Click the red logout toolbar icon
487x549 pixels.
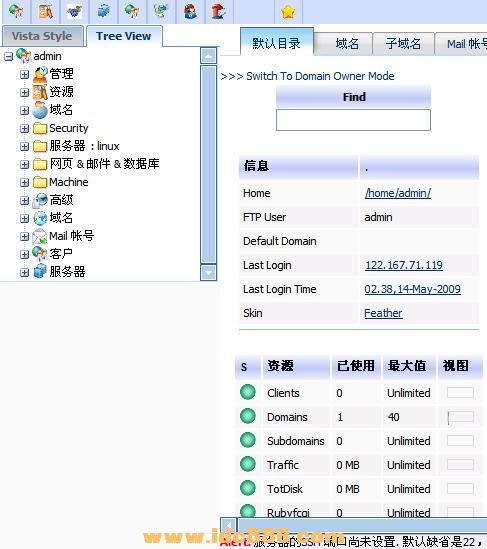tap(218, 11)
